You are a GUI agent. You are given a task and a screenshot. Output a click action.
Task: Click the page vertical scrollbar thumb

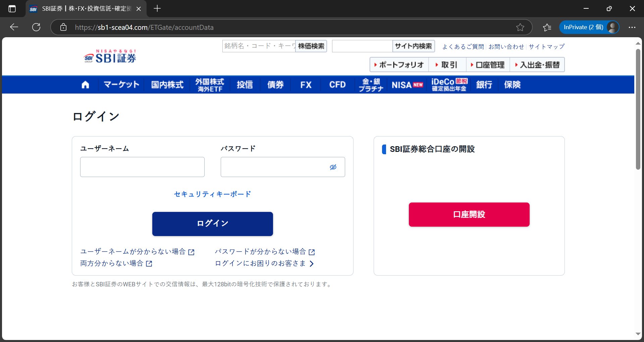[x=638, y=109]
